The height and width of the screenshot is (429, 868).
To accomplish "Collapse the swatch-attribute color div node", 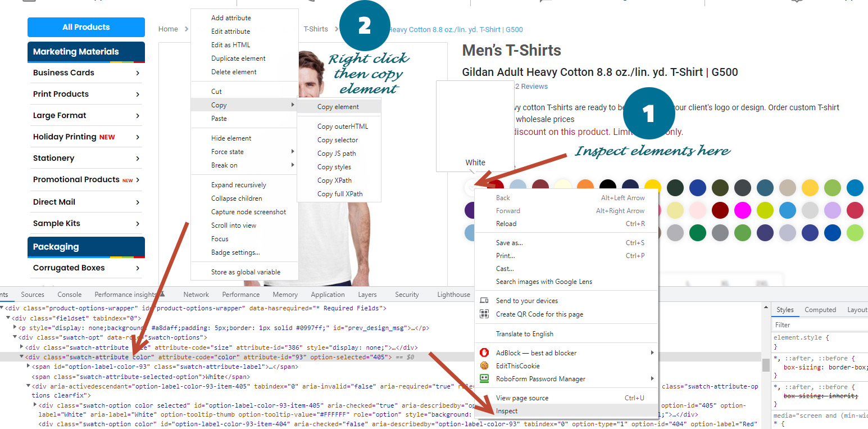I will [22, 357].
